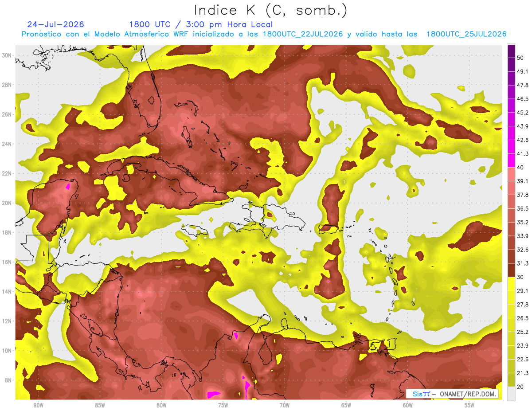The width and height of the screenshot is (532, 411).
Task: Click the '65W' longitude axis label
Action: pos(346,406)
